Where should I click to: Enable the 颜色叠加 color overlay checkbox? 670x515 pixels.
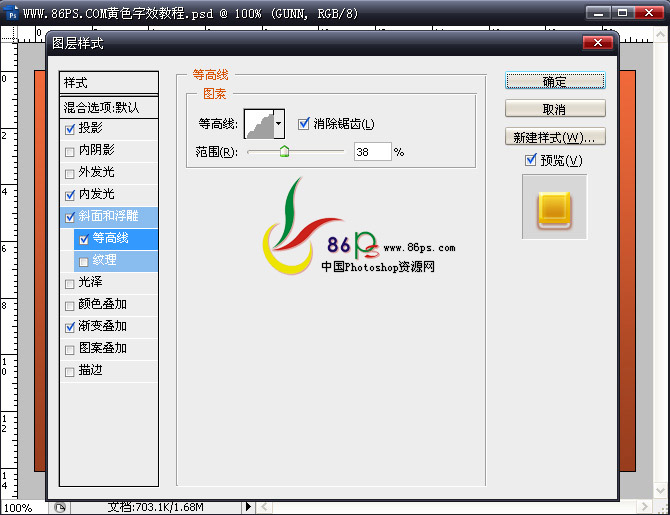point(70,306)
